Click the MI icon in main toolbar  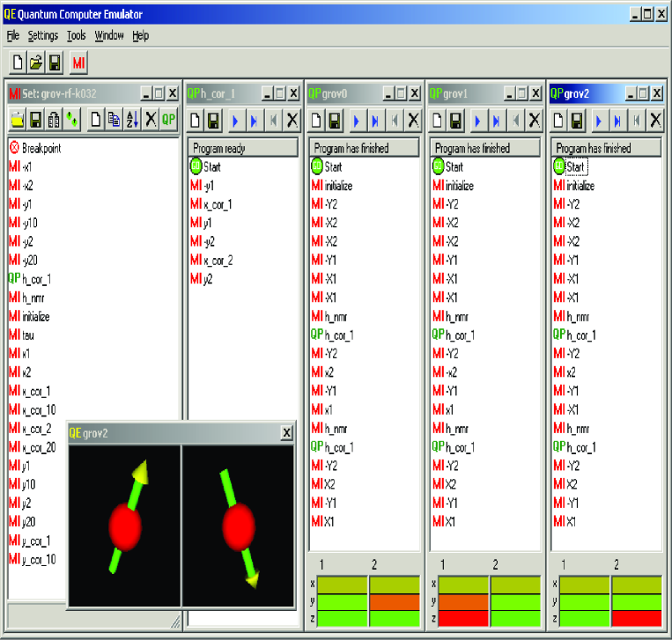pyautogui.click(x=79, y=63)
